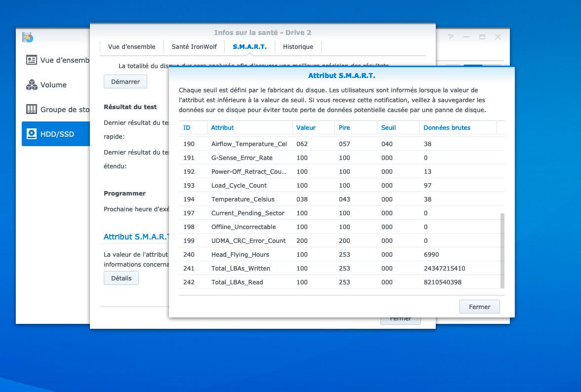Click raw value 13 for Power-Off_Retract

pyautogui.click(x=428, y=172)
